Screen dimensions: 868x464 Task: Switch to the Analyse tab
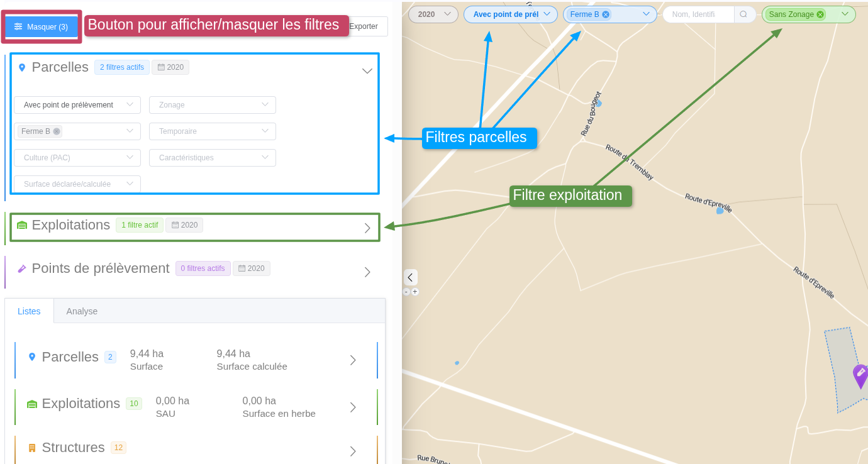click(x=82, y=311)
